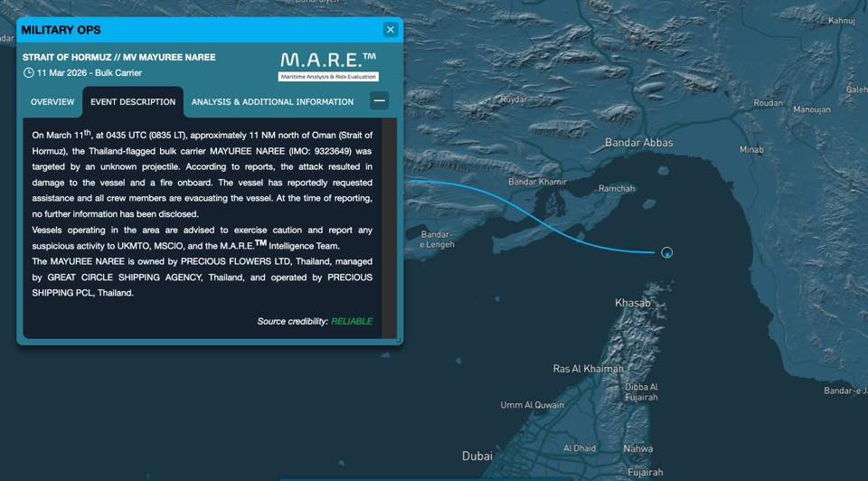Click the Strait of Hormuz event title
The width and height of the screenshot is (868, 481).
pos(118,57)
